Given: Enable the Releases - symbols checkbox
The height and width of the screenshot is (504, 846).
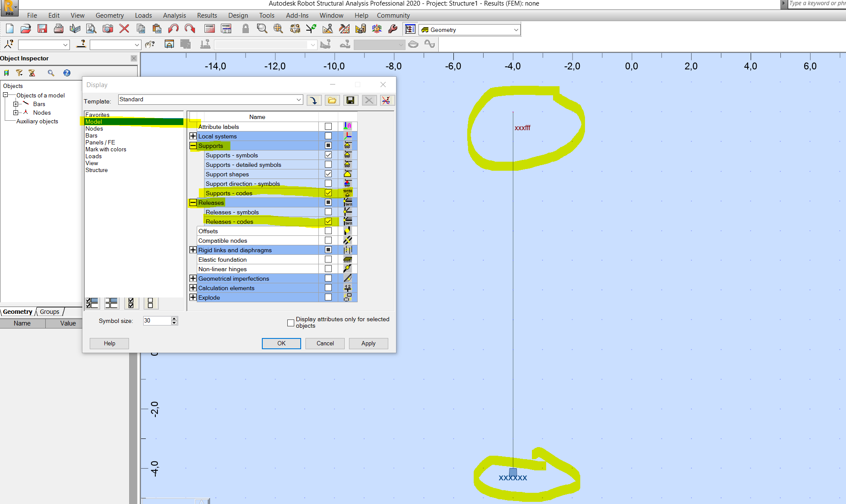Looking at the screenshot, I should point(328,212).
